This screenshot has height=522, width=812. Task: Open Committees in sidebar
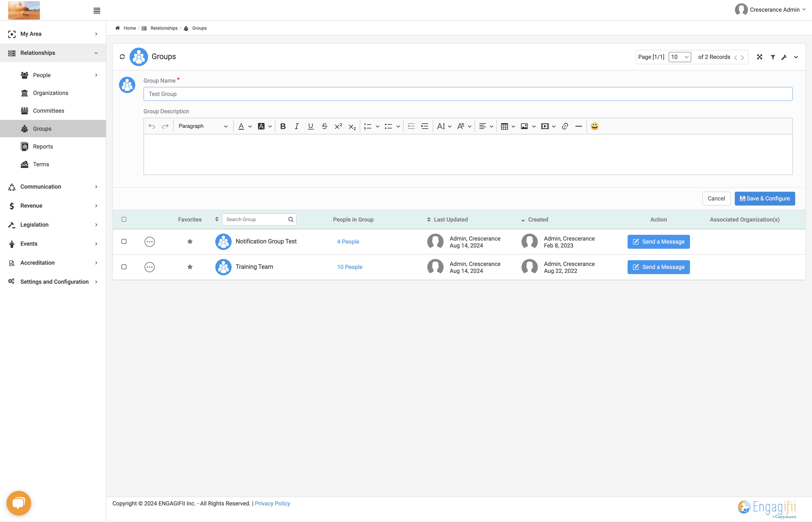click(x=48, y=111)
